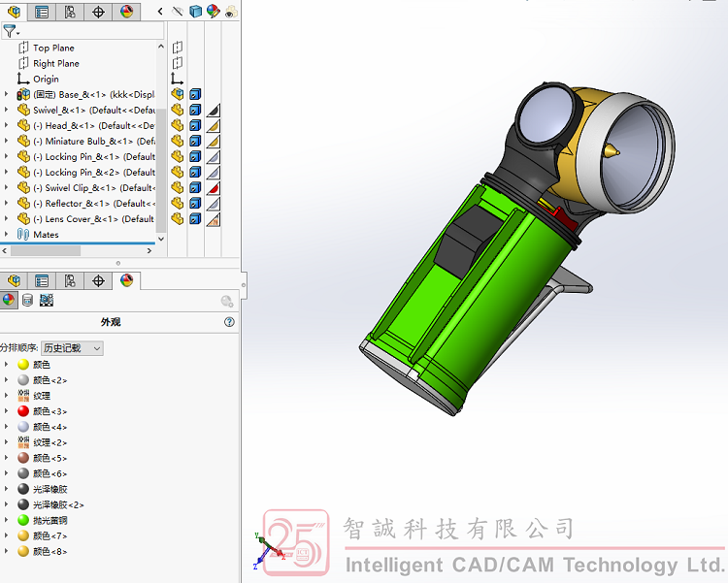Open the tree filter funnel dropdown

click(11, 32)
